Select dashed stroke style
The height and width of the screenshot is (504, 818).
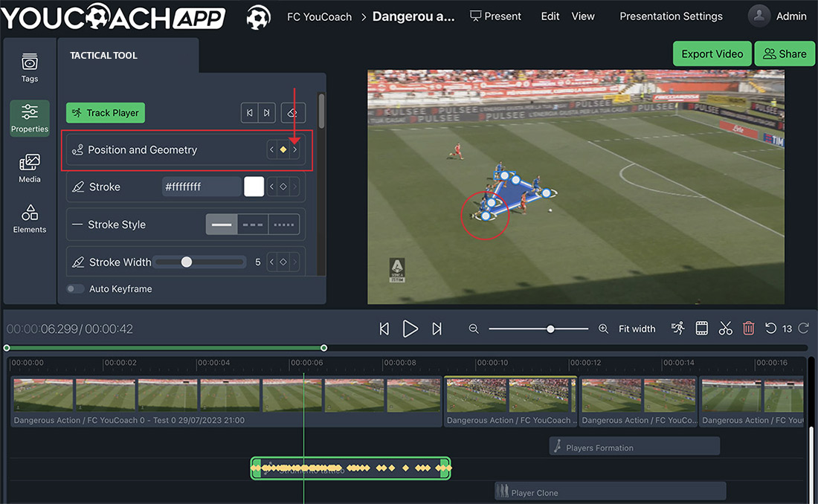click(x=253, y=224)
